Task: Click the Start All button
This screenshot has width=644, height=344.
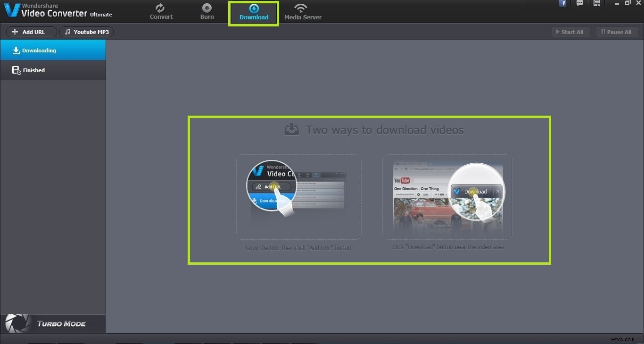Action: pyautogui.click(x=570, y=32)
